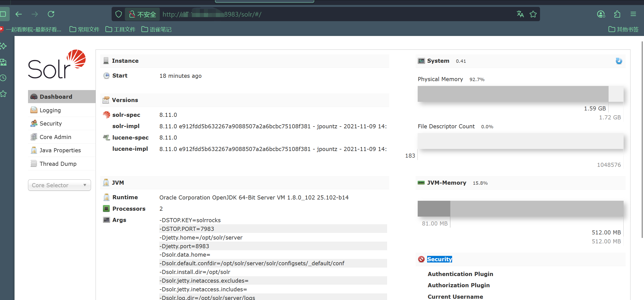Open the 工具文件 bookmarks folder
This screenshot has width=644, height=300.
(120, 29)
